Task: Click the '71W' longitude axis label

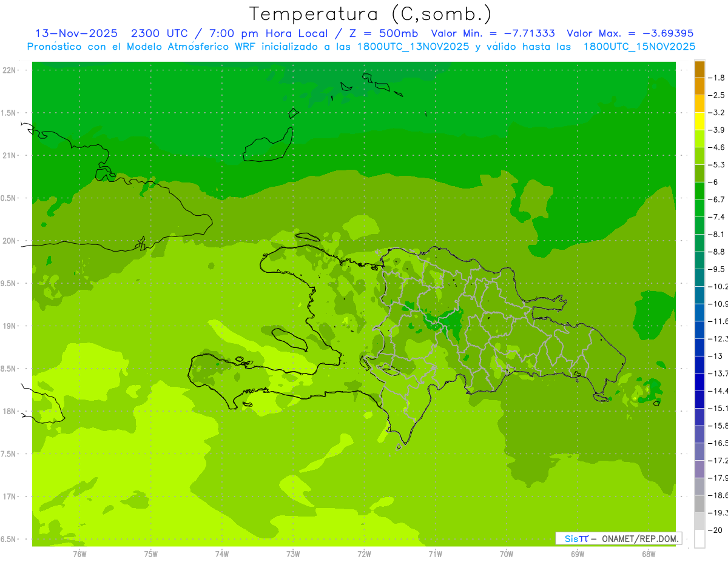Action: pos(435,554)
